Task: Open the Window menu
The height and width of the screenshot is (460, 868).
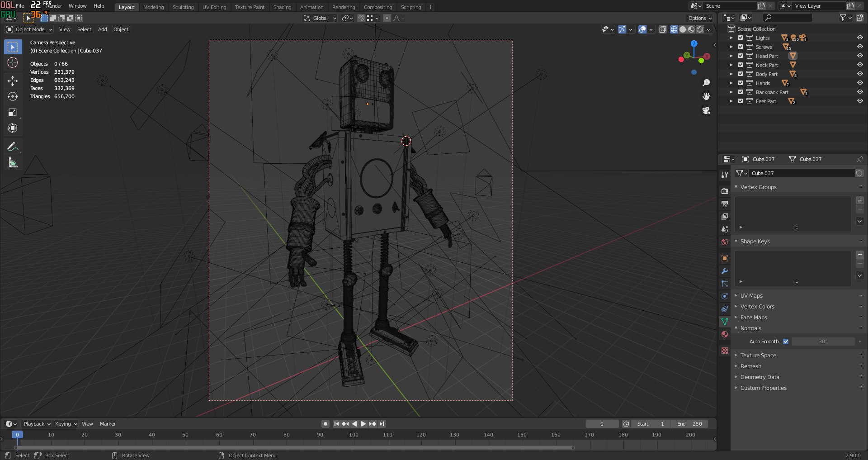Action: [77, 6]
